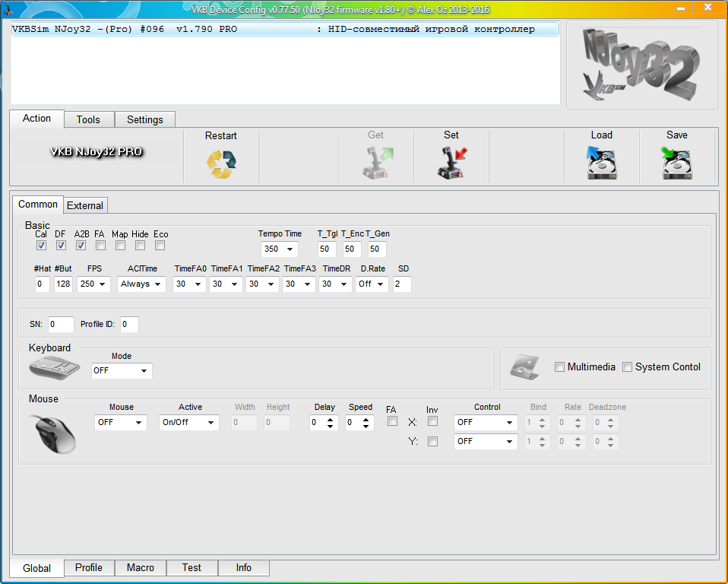
Task: Increase the mouse Speed value
Action: [x=366, y=420]
